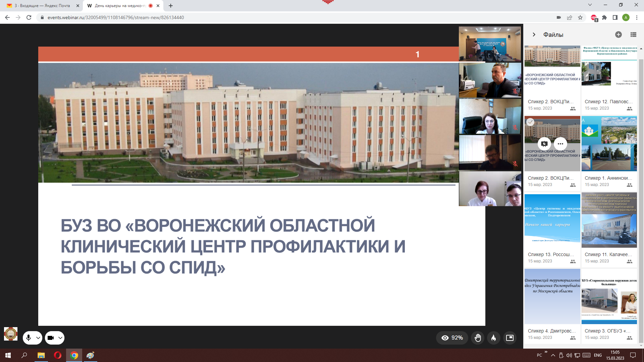Image resolution: width=644 pixels, height=362 pixels.
Task: Open microphone settings dropdown arrow
Action: 38,338
